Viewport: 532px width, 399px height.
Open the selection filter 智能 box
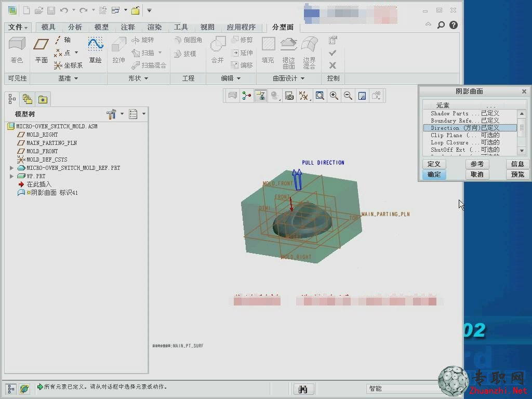point(404,389)
